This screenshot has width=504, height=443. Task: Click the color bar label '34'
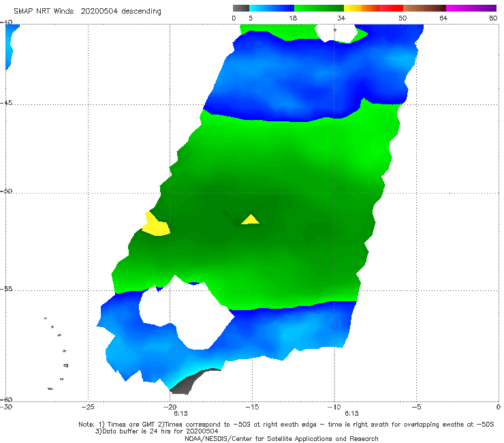tap(341, 18)
